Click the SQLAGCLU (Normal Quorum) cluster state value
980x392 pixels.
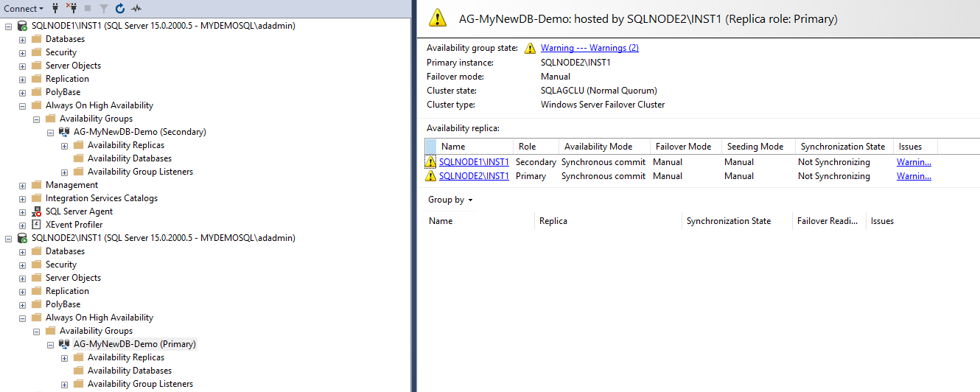pyautogui.click(x=598, y=91)
